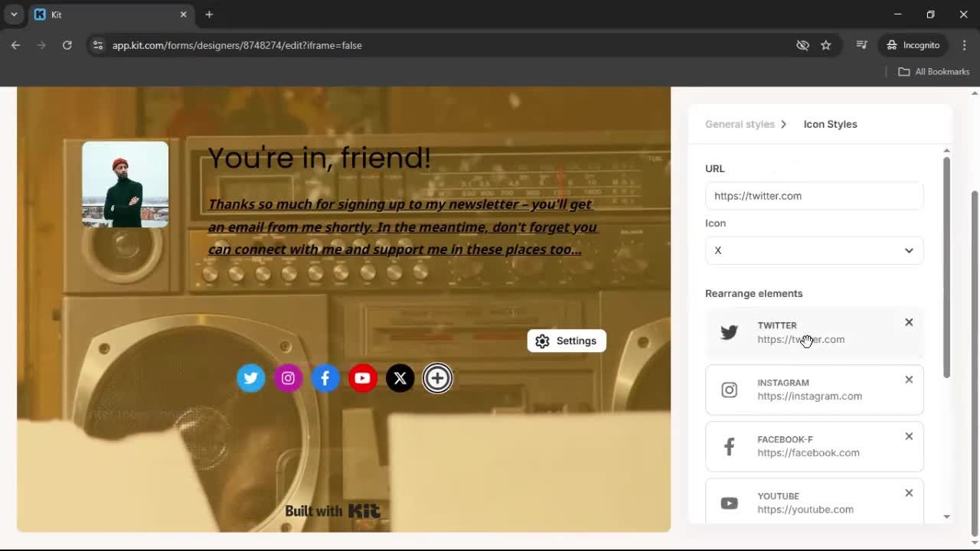
Task: Switch to the Kit browser tab
Action: pos(100,14)
